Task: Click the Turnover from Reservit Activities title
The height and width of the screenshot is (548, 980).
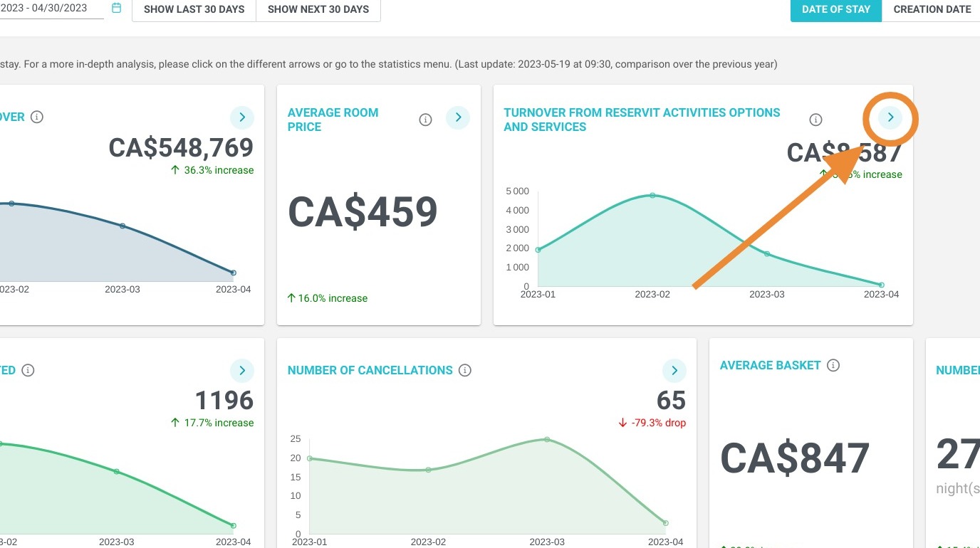Action: 642,120
